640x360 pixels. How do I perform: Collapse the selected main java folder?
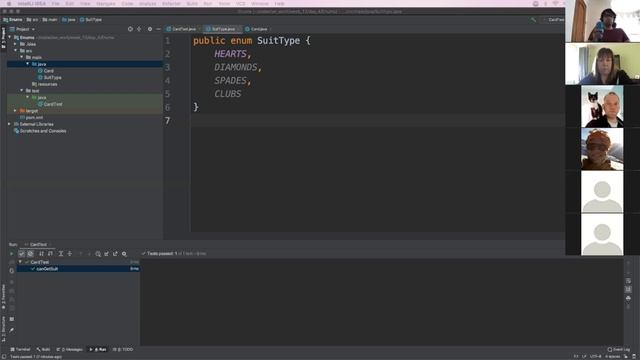28,64
